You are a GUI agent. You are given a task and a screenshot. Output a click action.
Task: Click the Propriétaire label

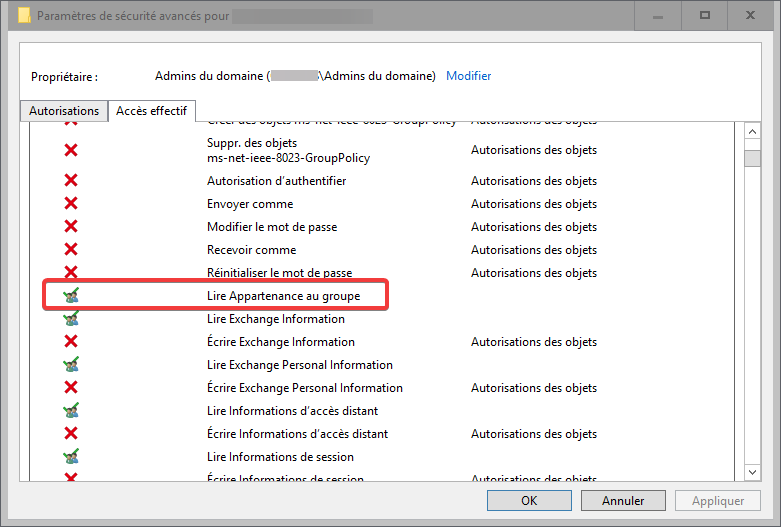[64, 77]
